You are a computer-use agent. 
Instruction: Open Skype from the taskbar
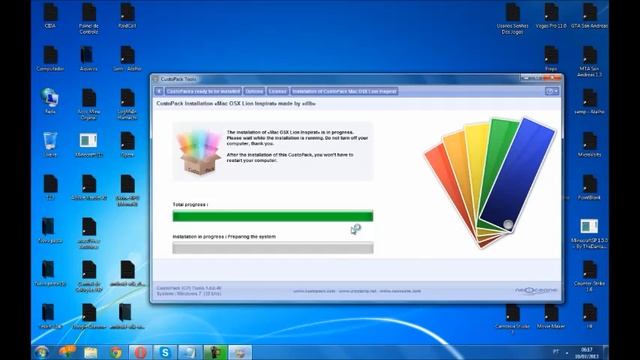tap(165, 352)
